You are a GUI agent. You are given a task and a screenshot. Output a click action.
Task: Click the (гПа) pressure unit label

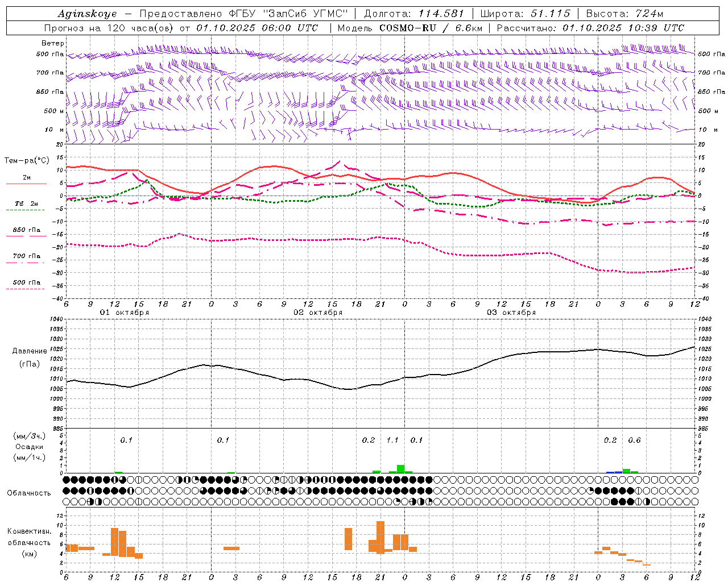[x=30, y=364]
